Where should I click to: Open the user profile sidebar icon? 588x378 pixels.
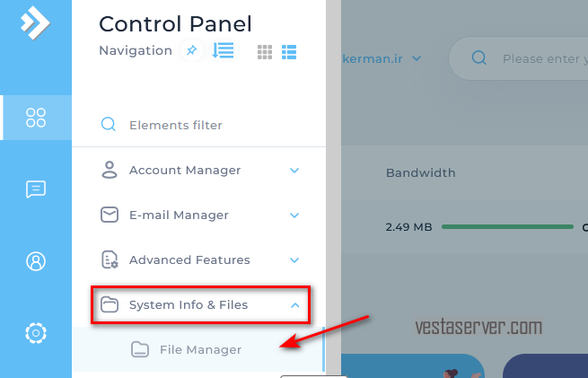point(36,261)
